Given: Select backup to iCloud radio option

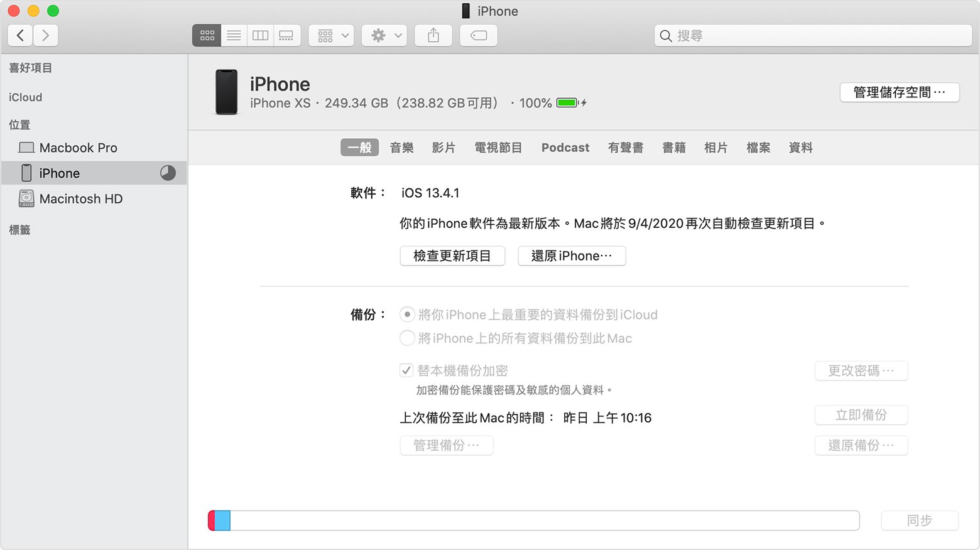Looking at the screenshot, I should click(407, 315).
